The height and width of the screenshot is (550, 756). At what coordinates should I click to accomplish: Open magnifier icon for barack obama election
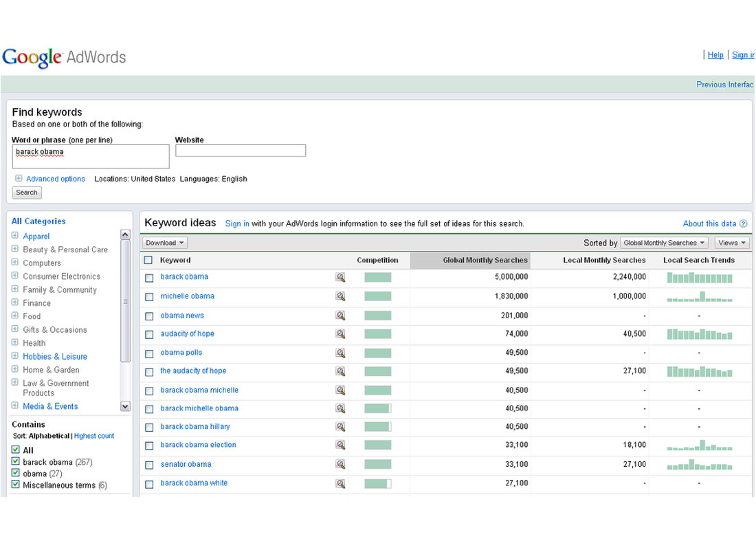340,445
